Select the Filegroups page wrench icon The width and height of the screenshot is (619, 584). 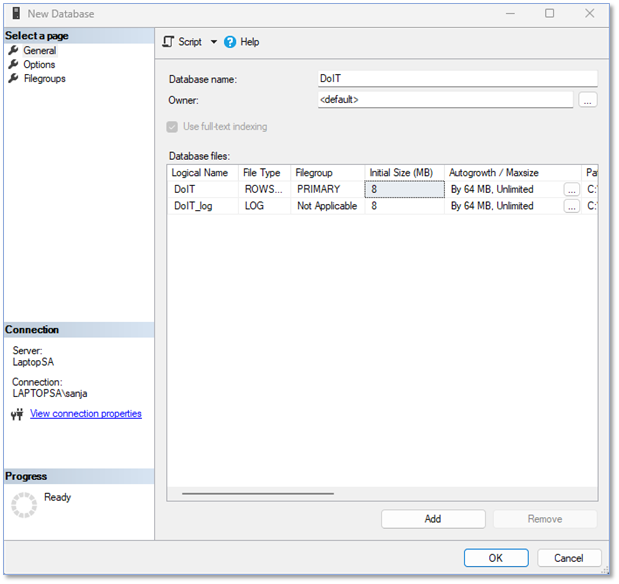14,79
